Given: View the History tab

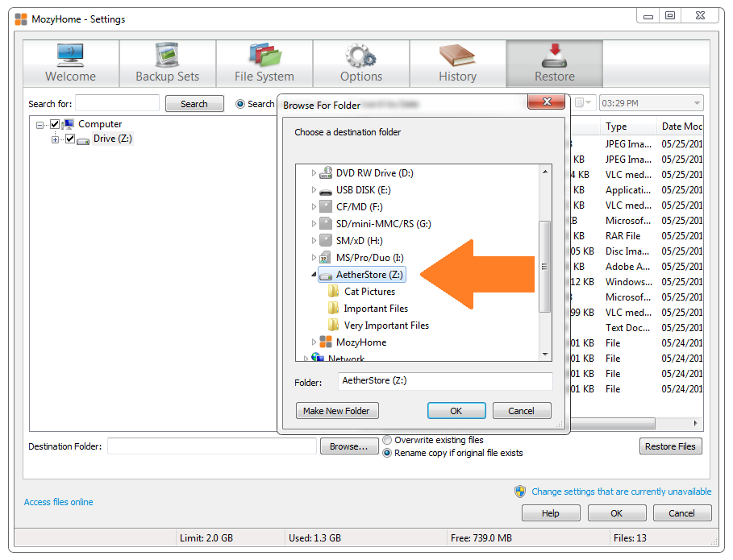Looking at the screenshot, I should click(x=458, y=64).
